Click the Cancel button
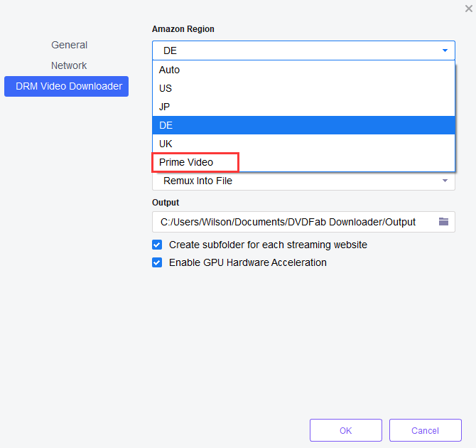The image size is (476, 448). point(425,430)
